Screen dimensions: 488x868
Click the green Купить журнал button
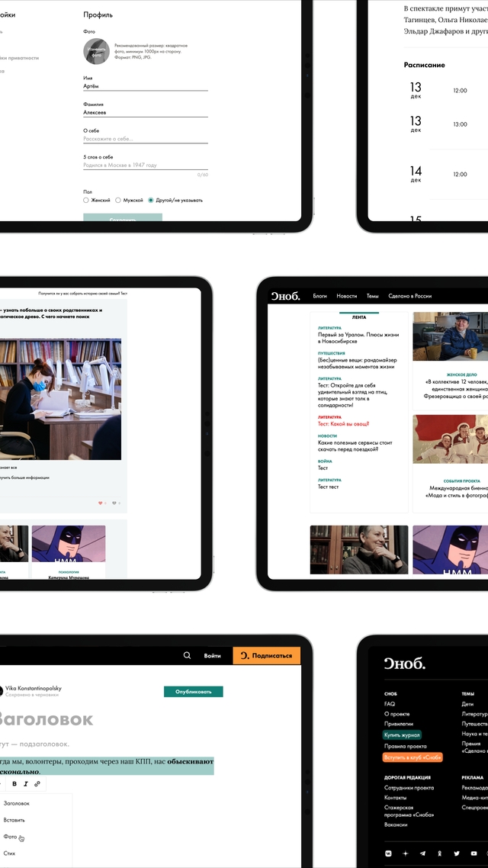click(402, 735)
